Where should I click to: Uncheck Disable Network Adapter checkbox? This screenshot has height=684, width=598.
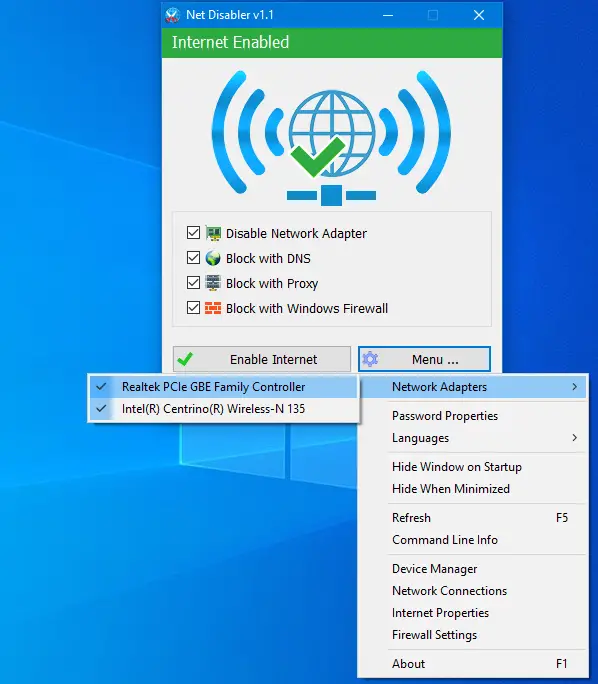193,233
